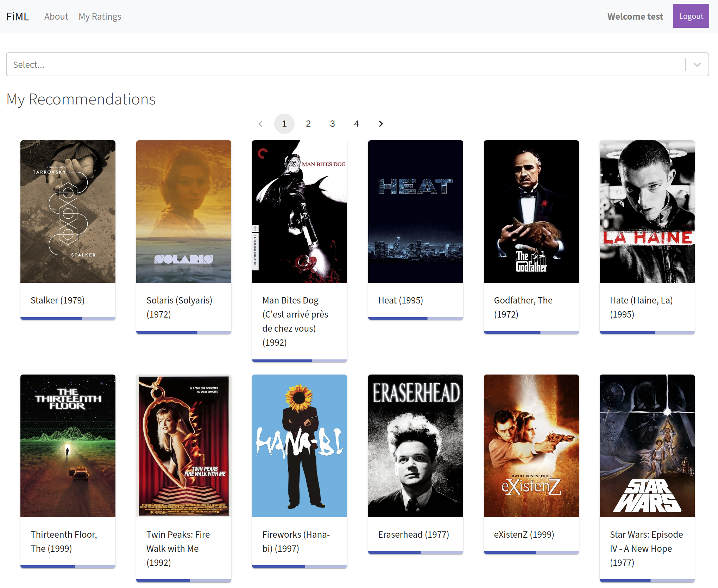Select pagination page 1
Image resolution: width=718 pixels, height=588 pixels.
click(x=284, y=124)
